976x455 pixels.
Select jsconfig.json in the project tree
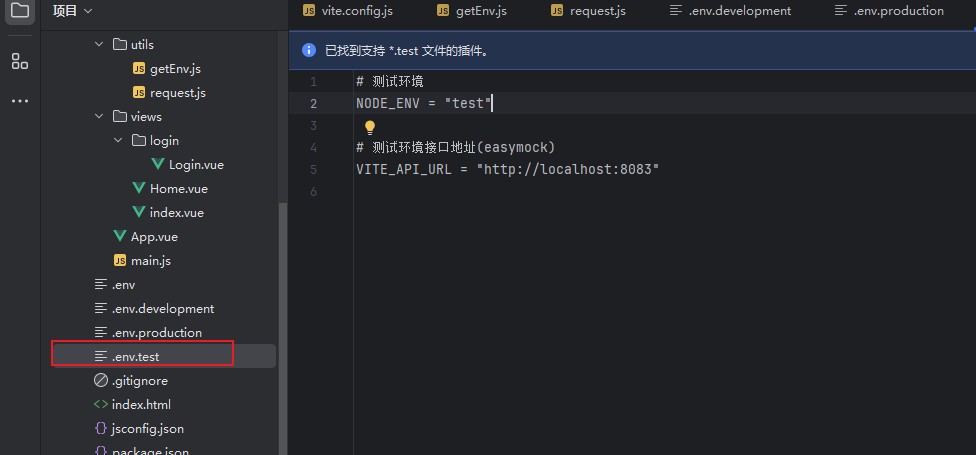click(x=148, y=428)
